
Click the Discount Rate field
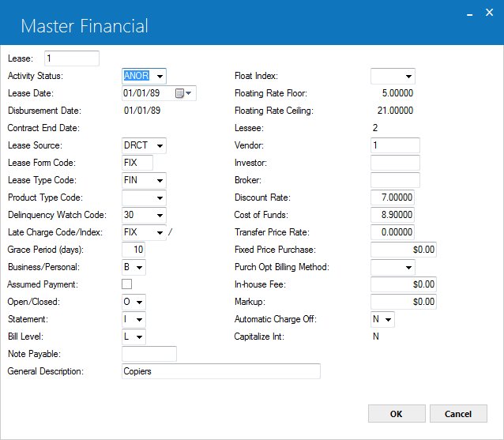coord(393,197)
